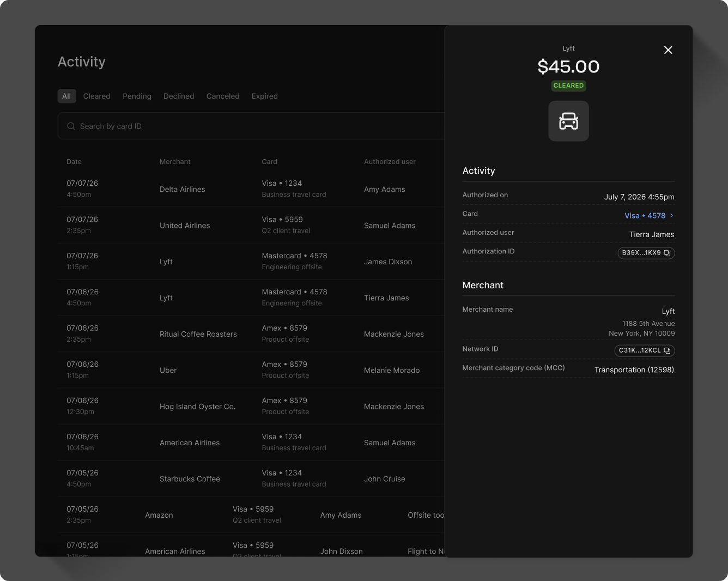Select the Lyft row for Tierra James
Screen dimensions: 728x581
tap(251, 298)
